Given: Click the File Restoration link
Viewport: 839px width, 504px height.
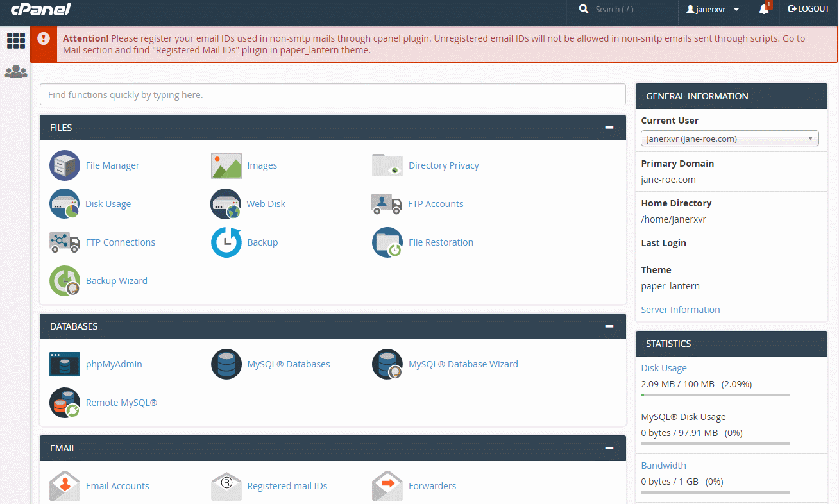Looking at the screenshot, I should [441, 242].
